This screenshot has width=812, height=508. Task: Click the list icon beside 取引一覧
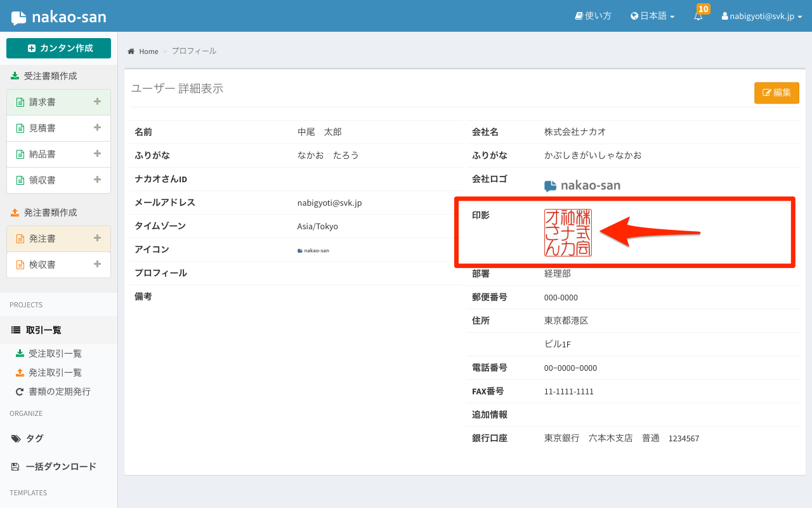(x=16, y=330)
